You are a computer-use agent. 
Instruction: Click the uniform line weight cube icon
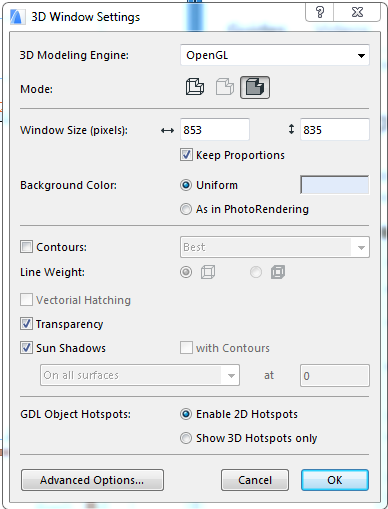point(208,272)
